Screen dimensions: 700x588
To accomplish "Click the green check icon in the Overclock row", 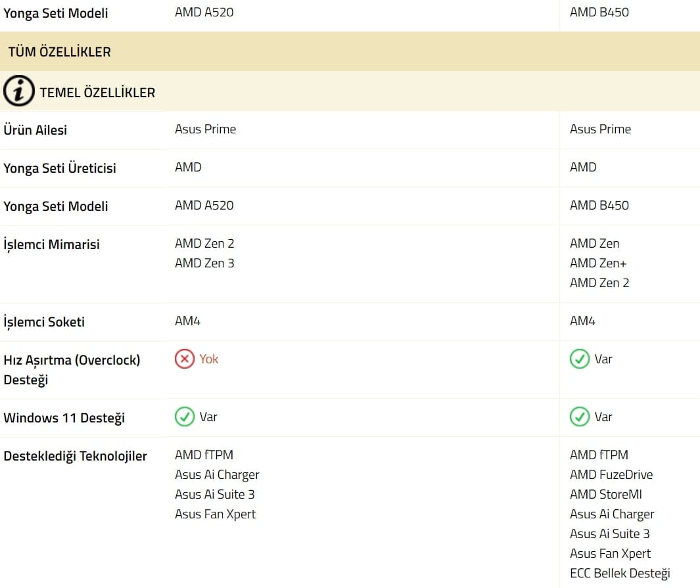I will [579, 359].
